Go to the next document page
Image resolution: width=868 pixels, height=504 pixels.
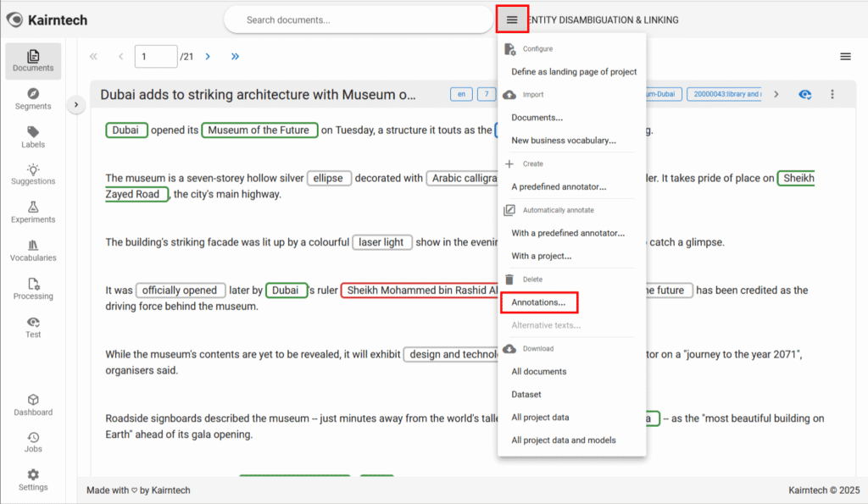pos(208,57)
